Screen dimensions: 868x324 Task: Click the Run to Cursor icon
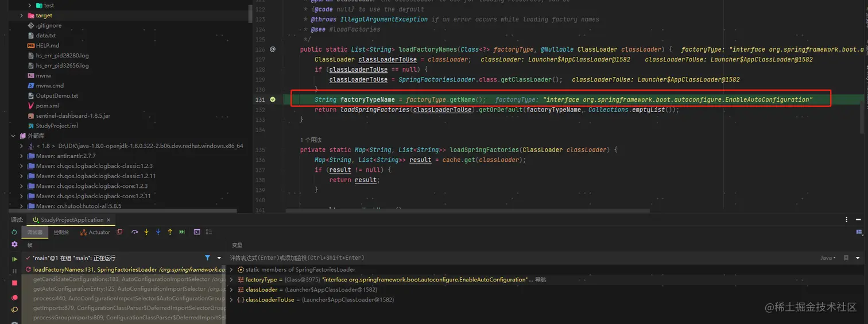click(182, 232)
